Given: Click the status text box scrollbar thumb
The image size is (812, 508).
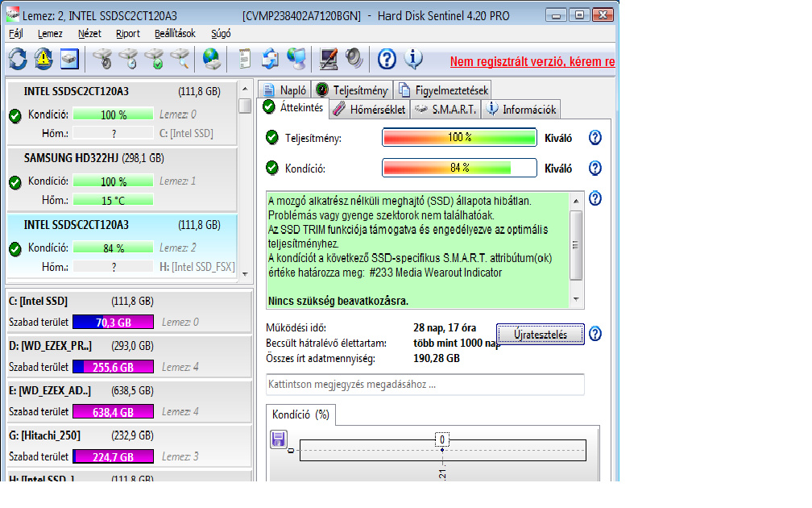Looking at the screenshot, I should 577,245.
